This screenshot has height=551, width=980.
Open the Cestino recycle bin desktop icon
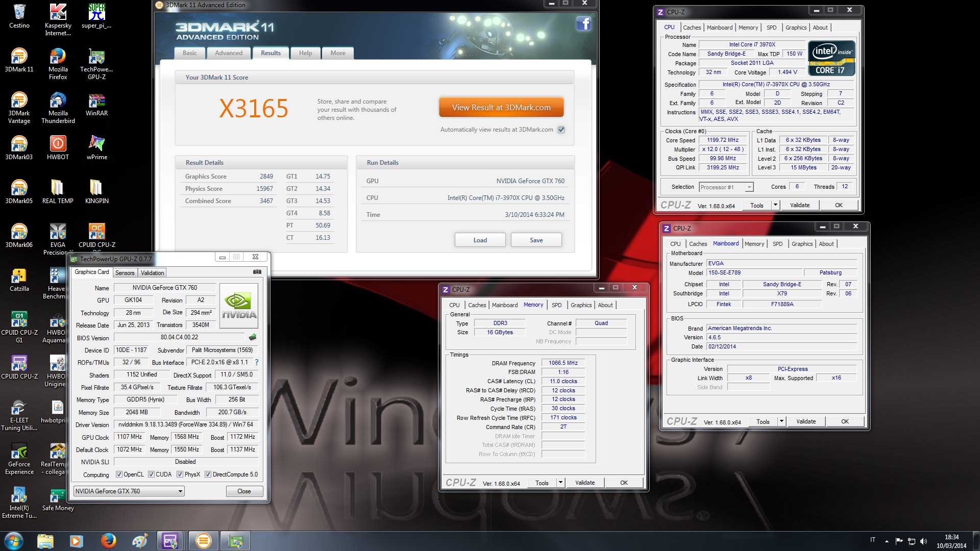19,16
